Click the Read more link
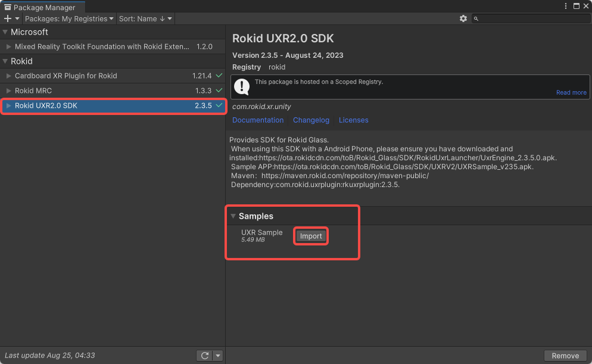The width and height of the screenshot is (592, 364). click(x=571, y=92)
